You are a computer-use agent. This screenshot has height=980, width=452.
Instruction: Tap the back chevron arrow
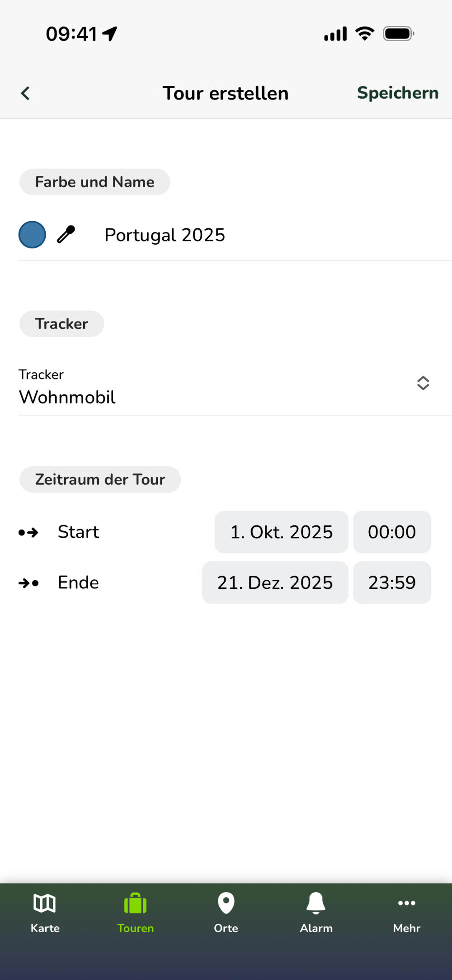point(25,93)
